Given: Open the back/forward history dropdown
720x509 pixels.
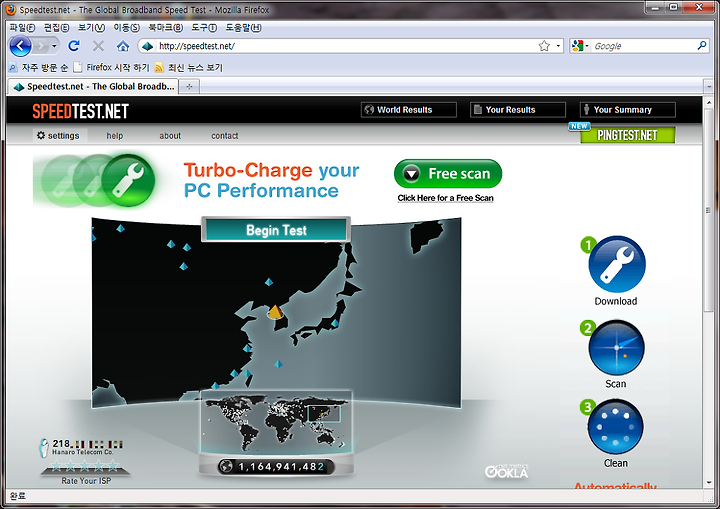Looking at the screenshot, I should click(x=55, y=46).
